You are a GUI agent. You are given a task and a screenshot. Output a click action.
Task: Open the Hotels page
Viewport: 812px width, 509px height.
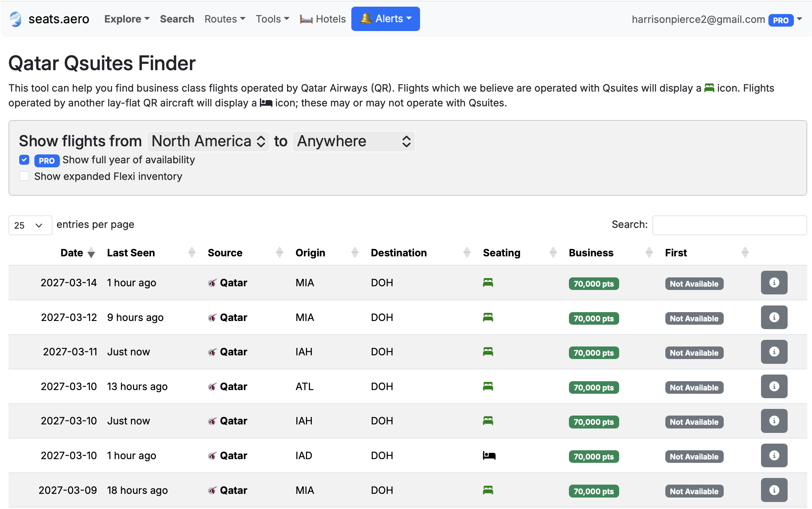tap(323, 19)
